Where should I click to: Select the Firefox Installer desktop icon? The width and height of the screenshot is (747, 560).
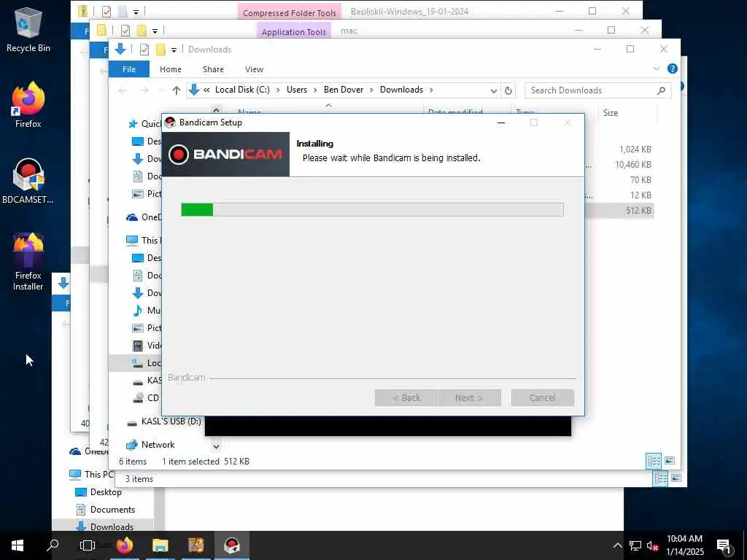coord(28,262)
